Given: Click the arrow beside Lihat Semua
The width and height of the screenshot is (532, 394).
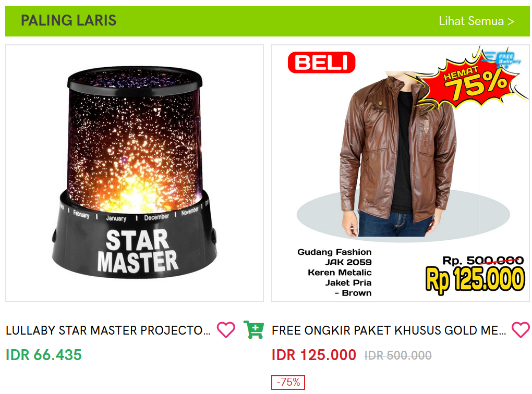Looking at the screenshot, I should click(x=511, y=21).
